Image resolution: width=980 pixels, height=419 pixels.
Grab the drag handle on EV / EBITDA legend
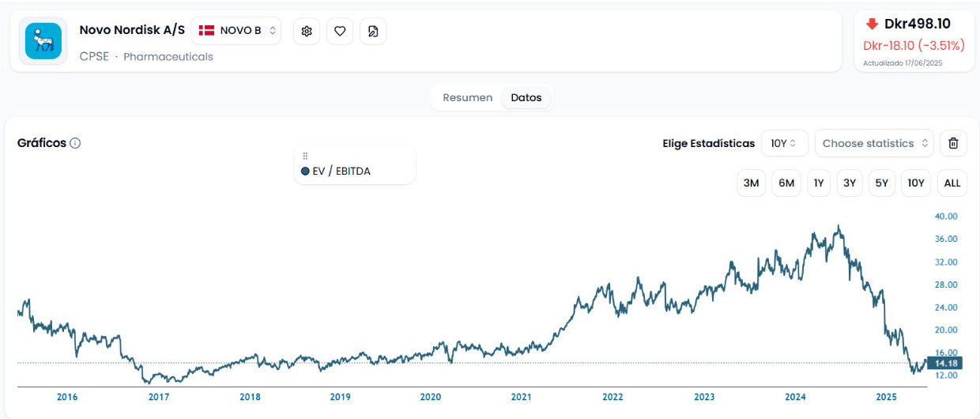305,157
